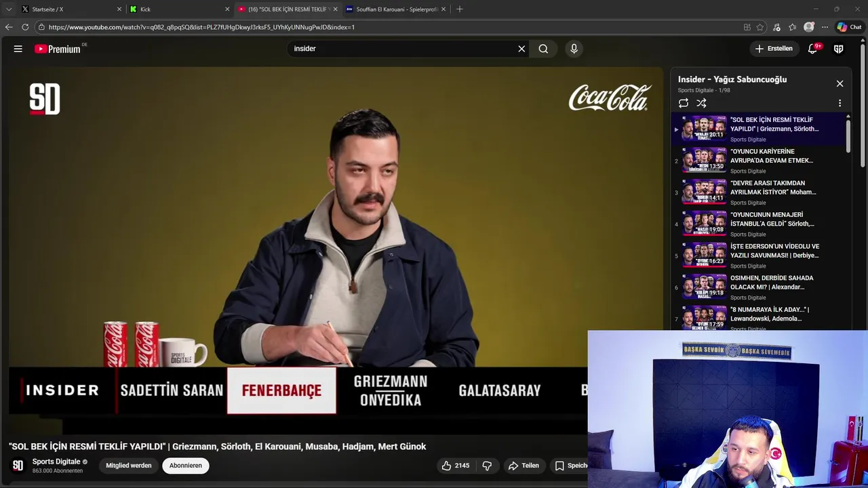Click the Insider - Yağız Sabuncuoğlu playlist title
The width and height of the screenshot is (868, 488).
point(732,79)
